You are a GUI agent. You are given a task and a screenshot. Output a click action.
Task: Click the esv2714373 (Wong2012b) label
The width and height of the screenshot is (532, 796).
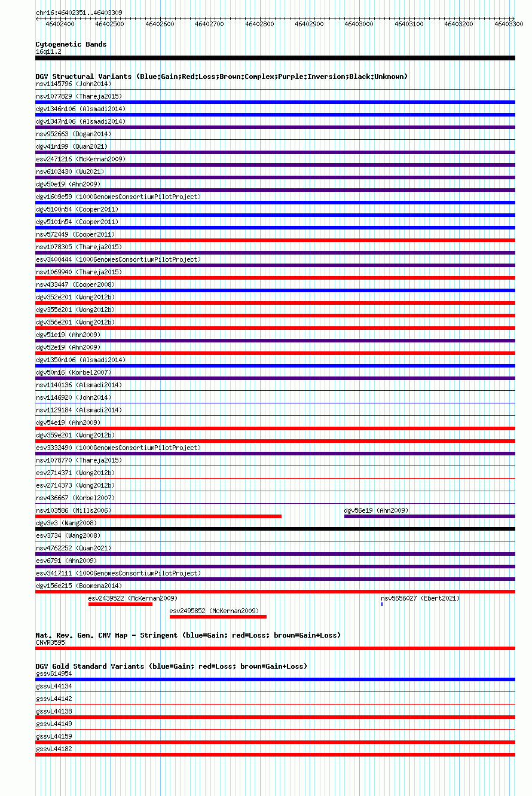75,486
